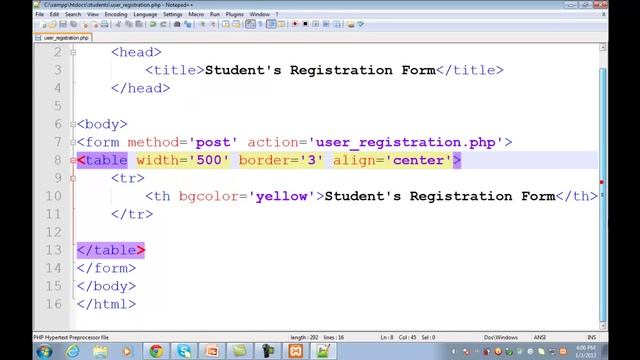Click synchronize vertical scrolling icon

(226, 24)
